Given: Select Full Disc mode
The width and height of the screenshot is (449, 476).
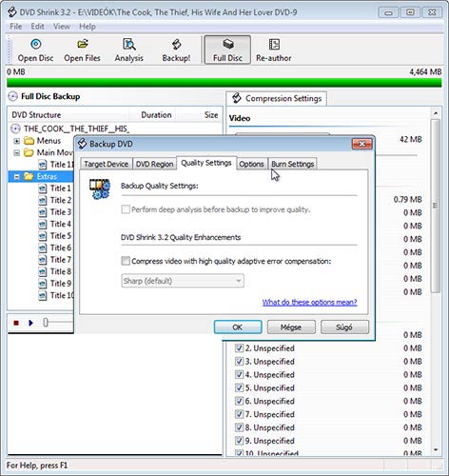Looking at the screenshot, I should [x=227, y=50].
